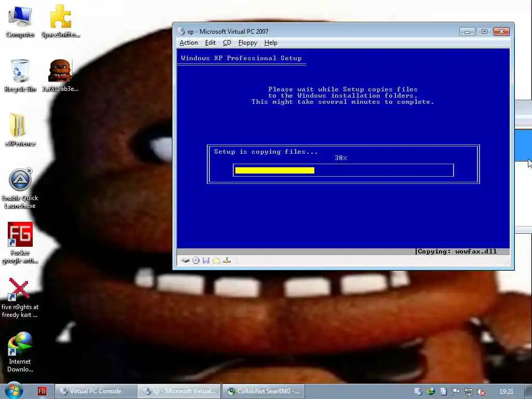Select the eXPerience folder icon
Screen dimensions: 532x399
coord(20,129)
